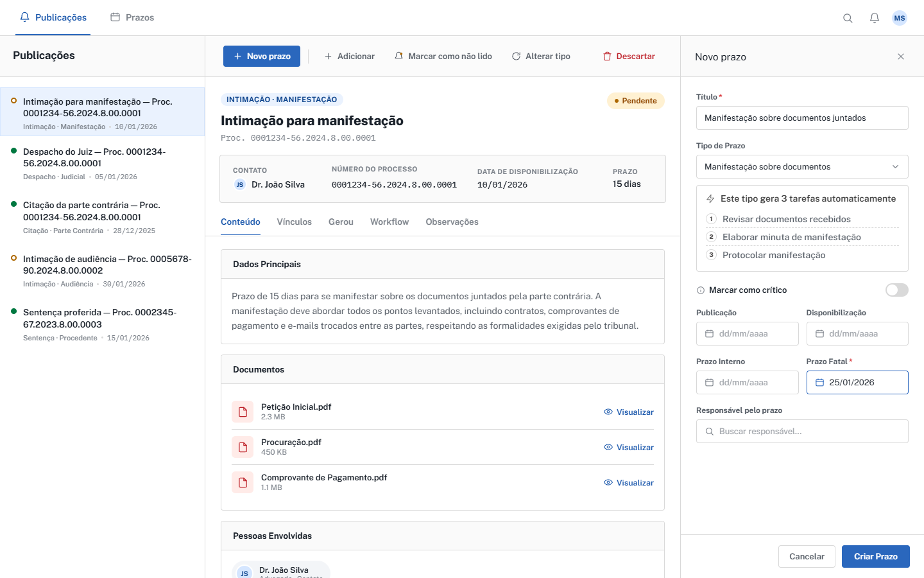The width and height of the screenshot is (924, 578).
Task: Switch to the Gerou tab
Action: 341,222
